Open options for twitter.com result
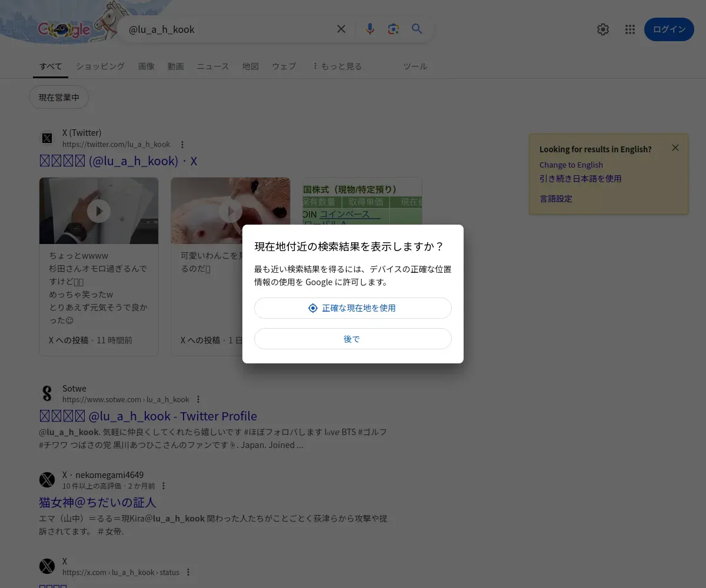Viewport: 706px width, 588px height. [x=182, y=145]
